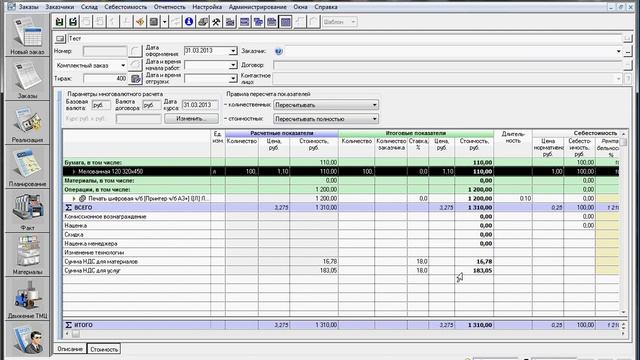Click the dark grid calculator toolbar icon
This screenshot has width=640, height=360.
[x=154, y=22]
